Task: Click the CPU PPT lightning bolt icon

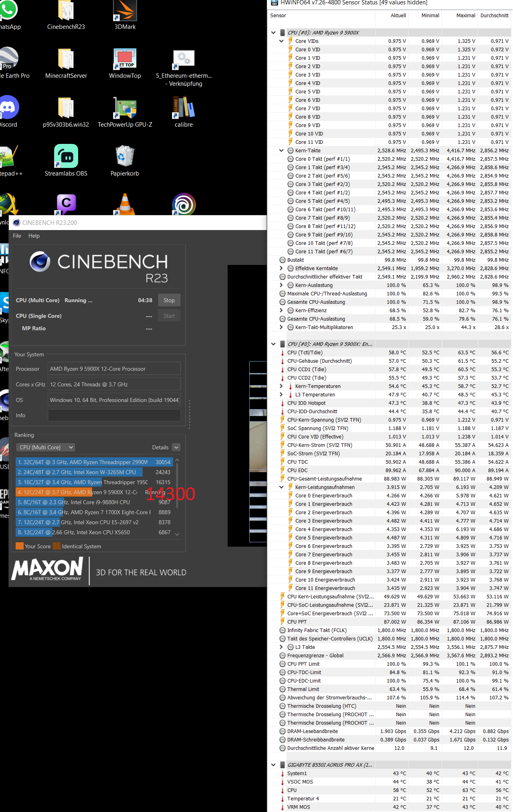Action: (283, 622)
